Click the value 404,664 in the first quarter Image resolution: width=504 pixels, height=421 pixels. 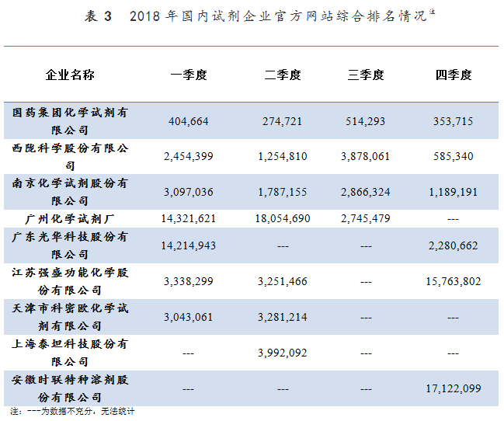click(x=189, y=122)
